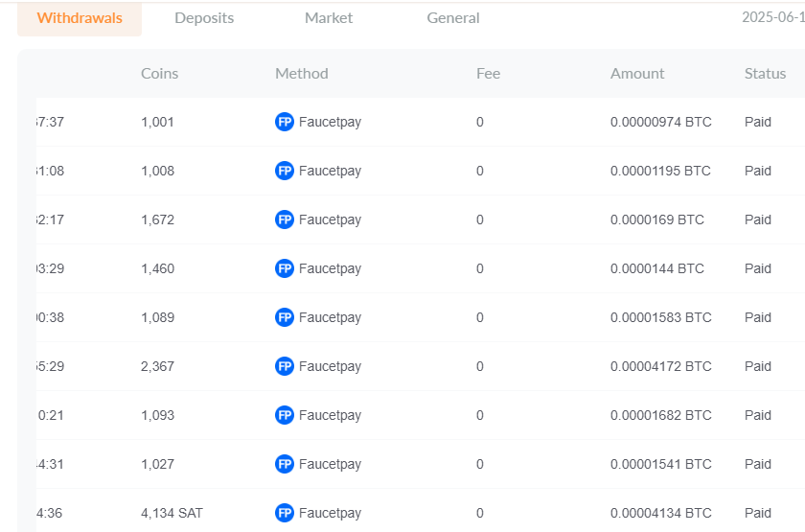Select the 0.00004134 BTC amount

pyautogui.click(x=660, y=513)
